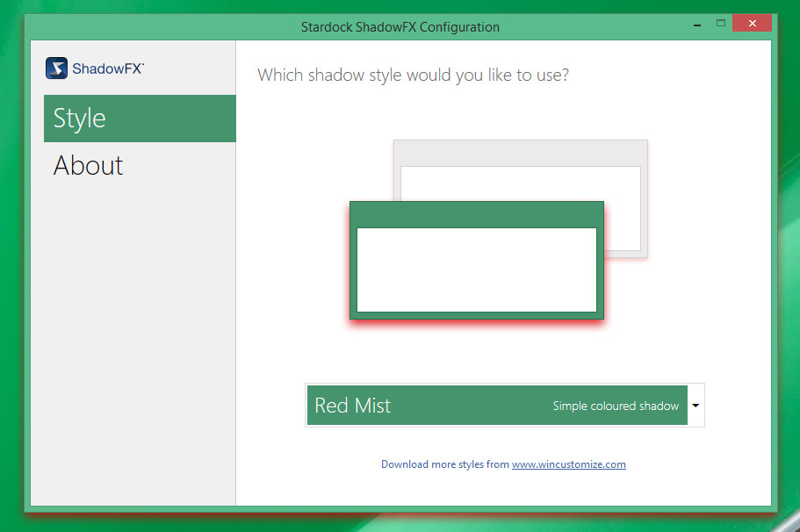This screenshot has width=800, height=532.
Task: Click the 'ShadowFX' brand name text
Action: (x=108, y=68)
